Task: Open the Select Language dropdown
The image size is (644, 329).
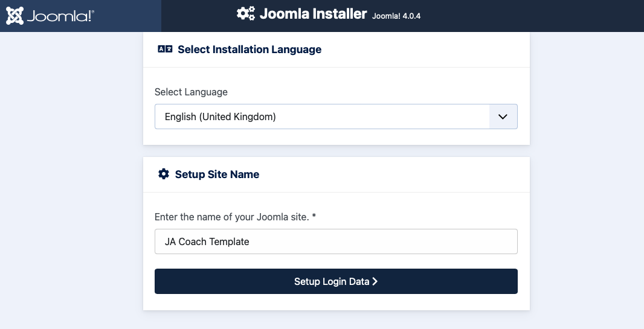Action: click(336, 117)
